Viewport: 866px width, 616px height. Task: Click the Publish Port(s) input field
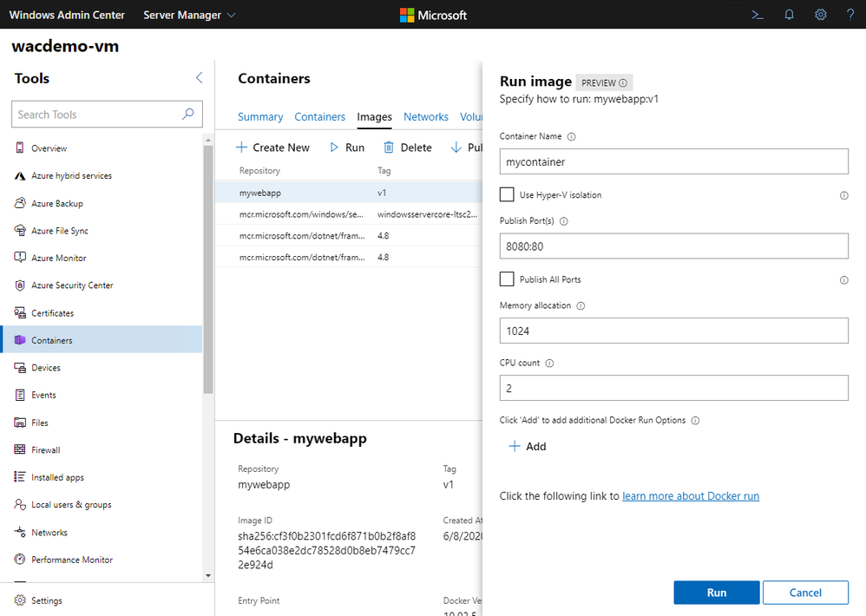tap(674, 246)
